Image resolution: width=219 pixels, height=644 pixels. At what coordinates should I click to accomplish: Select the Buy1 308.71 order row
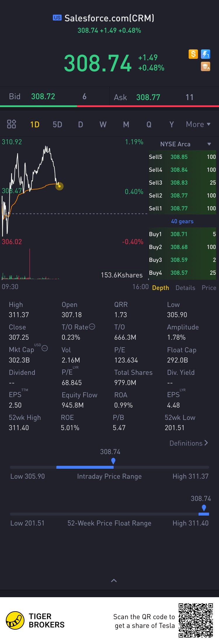coord(182,234)
